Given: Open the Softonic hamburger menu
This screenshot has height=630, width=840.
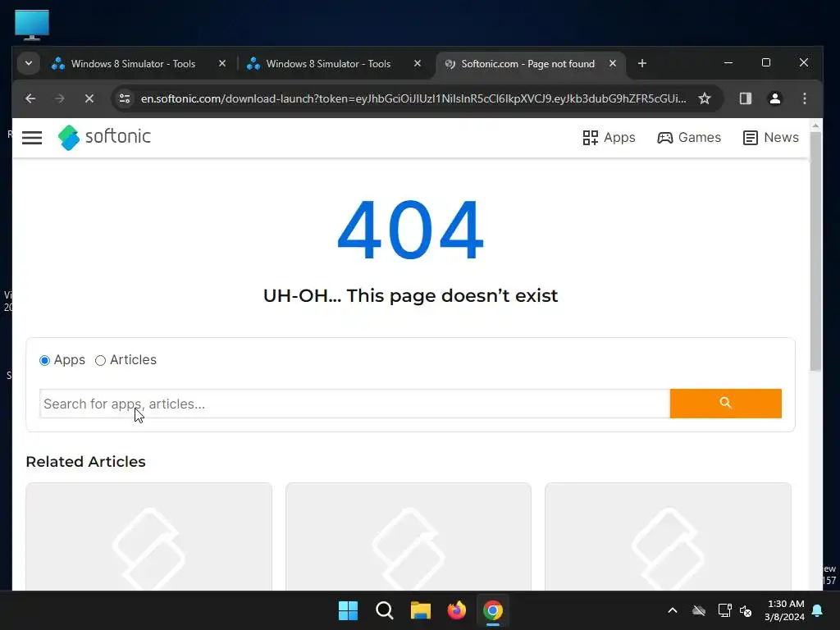Looking at the screenshot, I should tap(32, 138).
